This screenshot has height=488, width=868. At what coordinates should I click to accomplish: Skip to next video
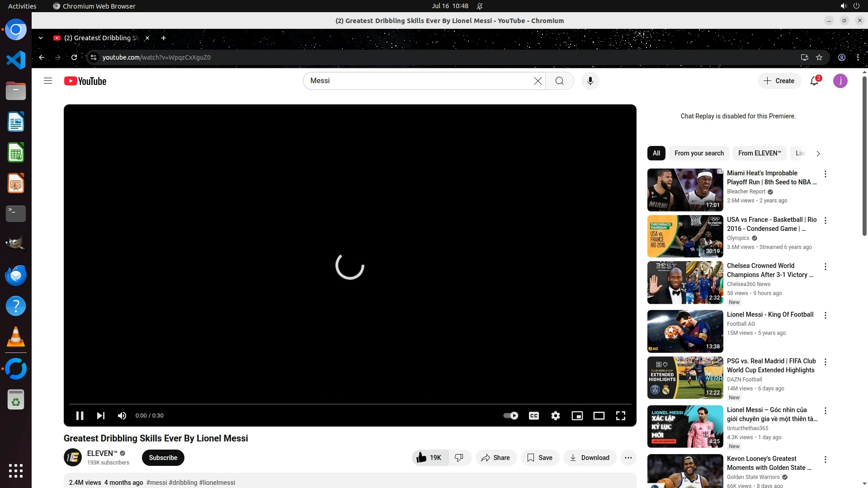point(100,416)
